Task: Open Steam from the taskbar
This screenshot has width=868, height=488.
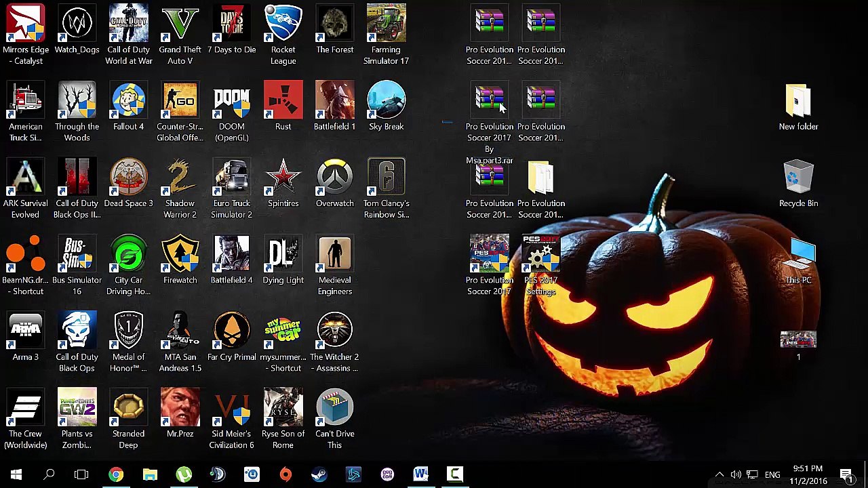Action: pyautogui.click(x=319, y=474)
